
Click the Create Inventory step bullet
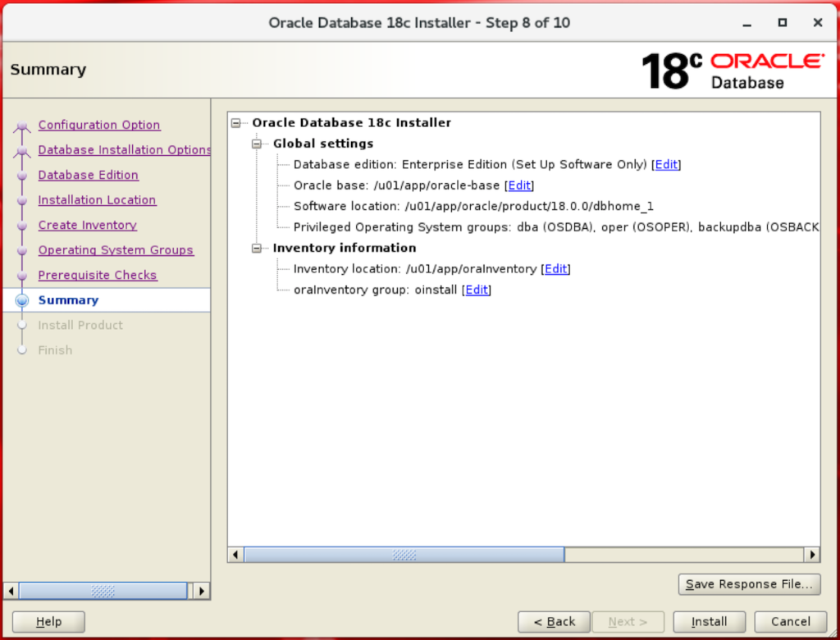pos(22,226)
